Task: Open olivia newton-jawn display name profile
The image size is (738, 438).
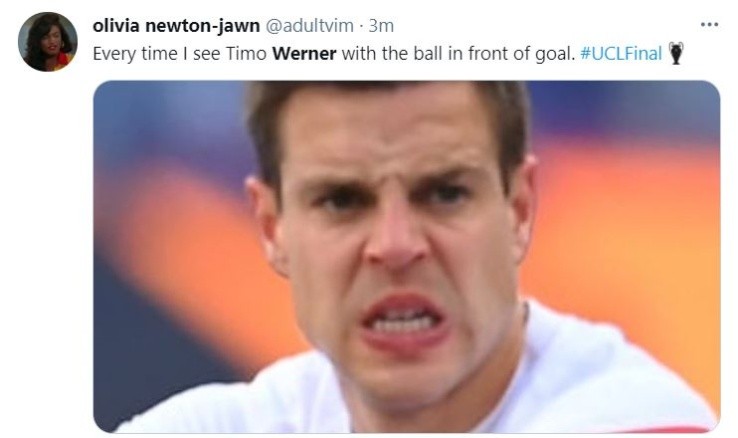Action: (176, 25)
